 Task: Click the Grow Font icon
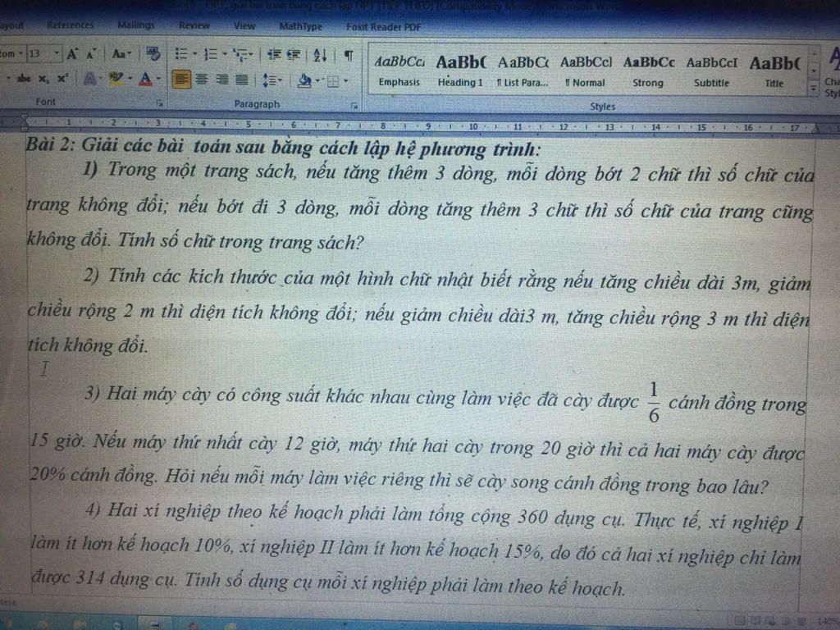(72, 54)
